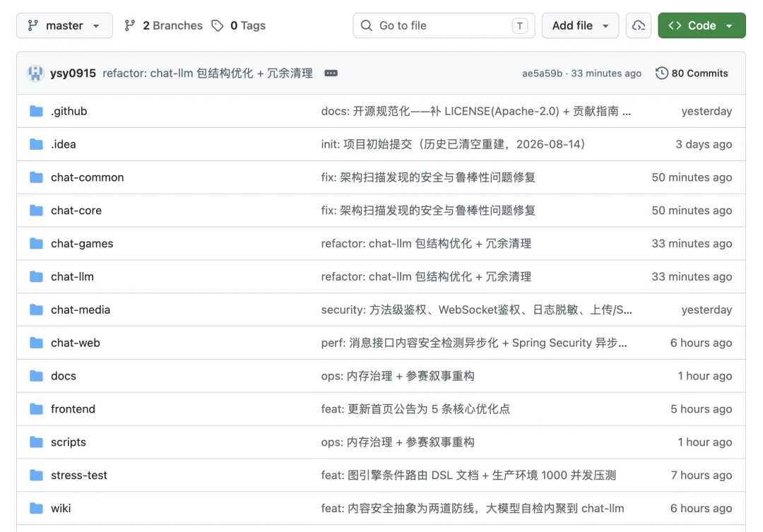Click the folder icon beside chat-core
The height and width of the screenshot is (532, 763).
coord(36,211)
